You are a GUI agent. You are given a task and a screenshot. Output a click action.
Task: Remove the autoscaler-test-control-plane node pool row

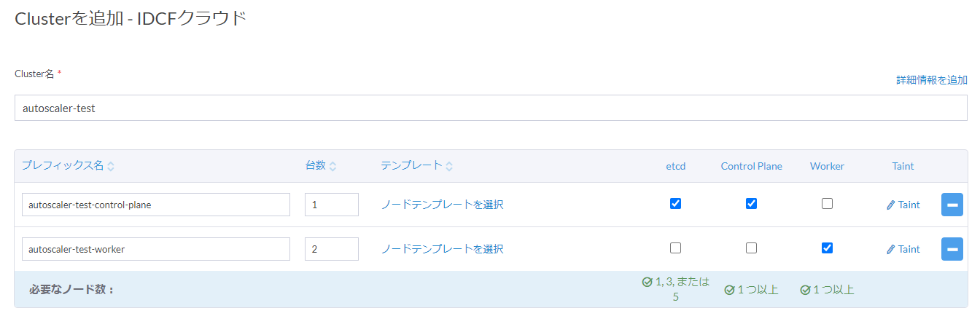(952, 205)
